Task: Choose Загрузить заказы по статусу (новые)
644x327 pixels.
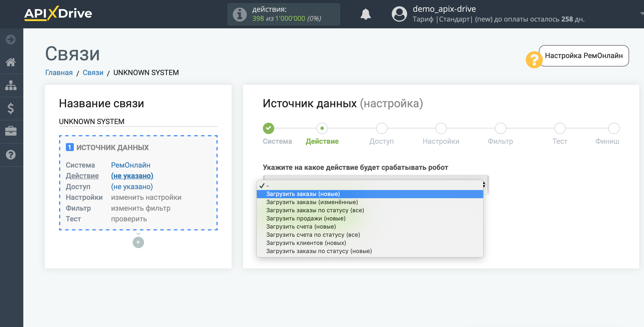Action: coord(370,251)
